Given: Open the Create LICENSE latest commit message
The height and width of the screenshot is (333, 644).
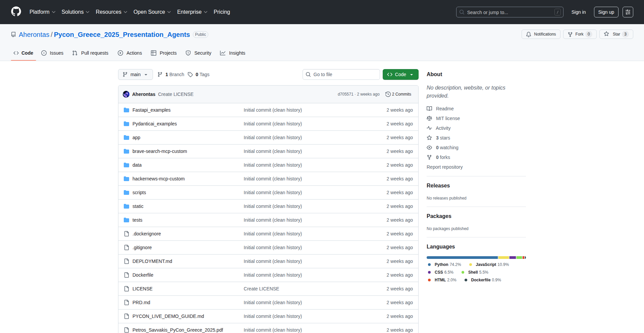Looking at the screenshot, I should [176, 94].
